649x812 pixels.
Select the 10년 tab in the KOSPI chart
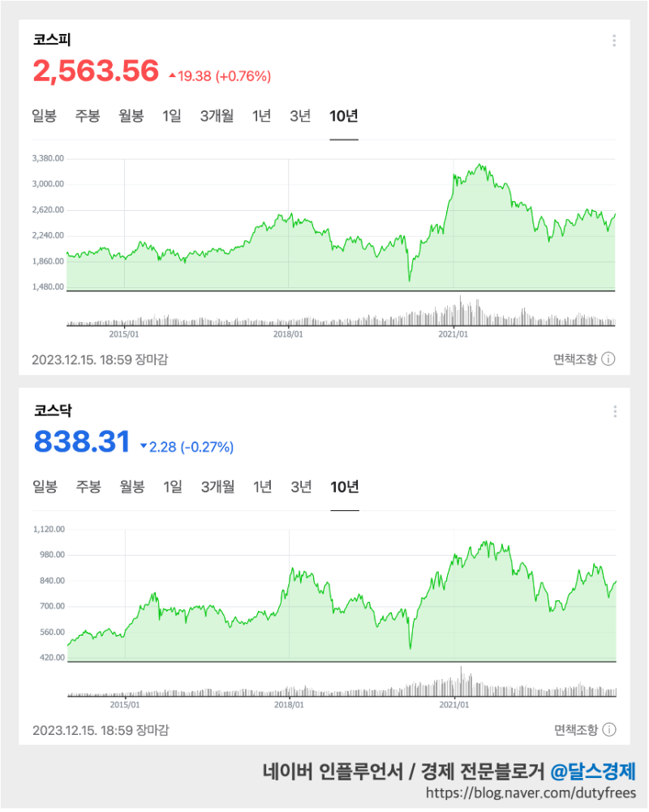(344, 116)
